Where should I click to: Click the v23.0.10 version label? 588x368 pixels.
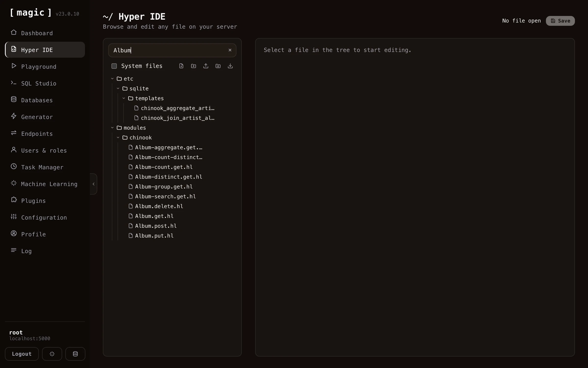(67, 14)
